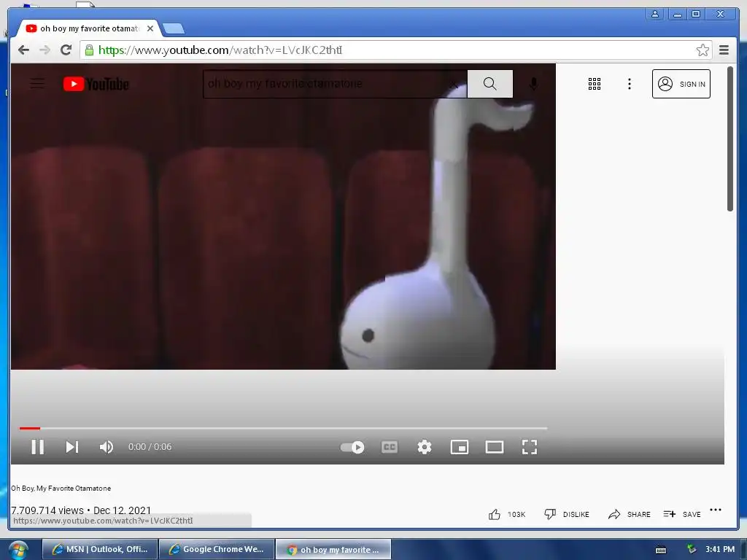The height and width of the screenshot is (560, 747).
Task: Go back in browser history
Action: tap(23, 50)
